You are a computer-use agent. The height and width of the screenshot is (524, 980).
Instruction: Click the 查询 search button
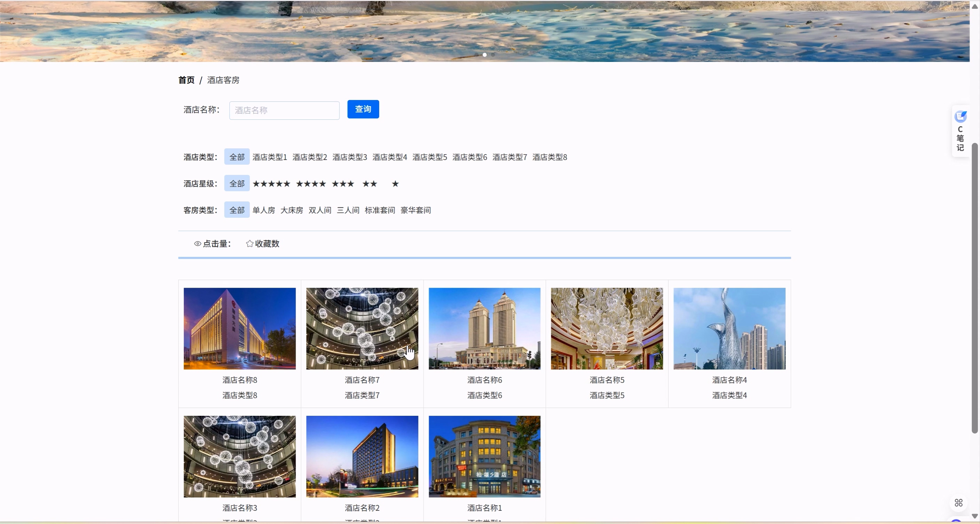point(363,110)
